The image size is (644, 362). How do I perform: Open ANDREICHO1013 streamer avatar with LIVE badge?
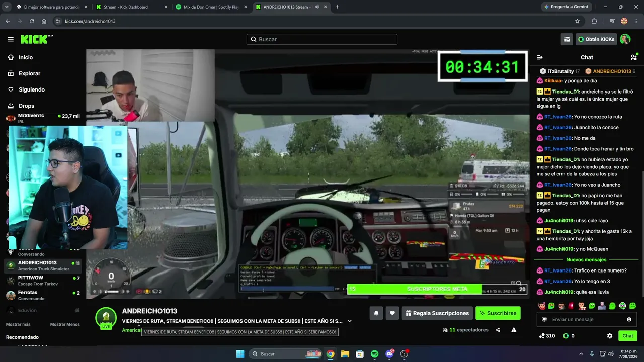click(x=106, y=318)
